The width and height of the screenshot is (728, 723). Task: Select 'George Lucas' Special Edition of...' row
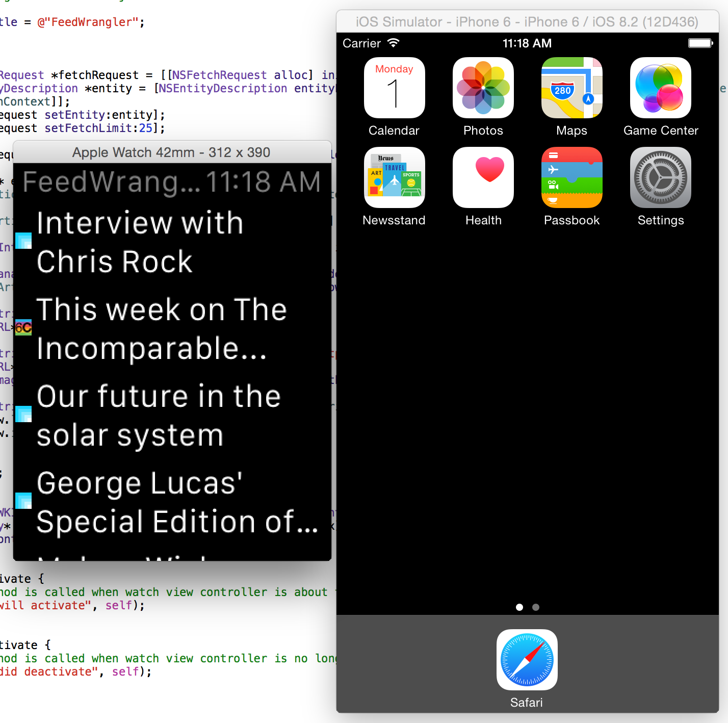tap(172, 502)
